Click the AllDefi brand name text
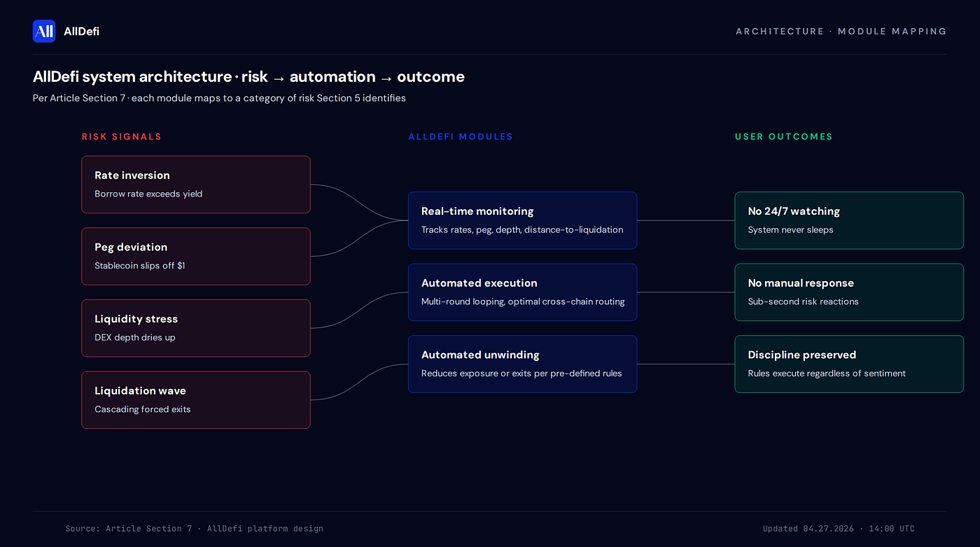This screenshot has width=980, height=547. click(x=81, y=31)
